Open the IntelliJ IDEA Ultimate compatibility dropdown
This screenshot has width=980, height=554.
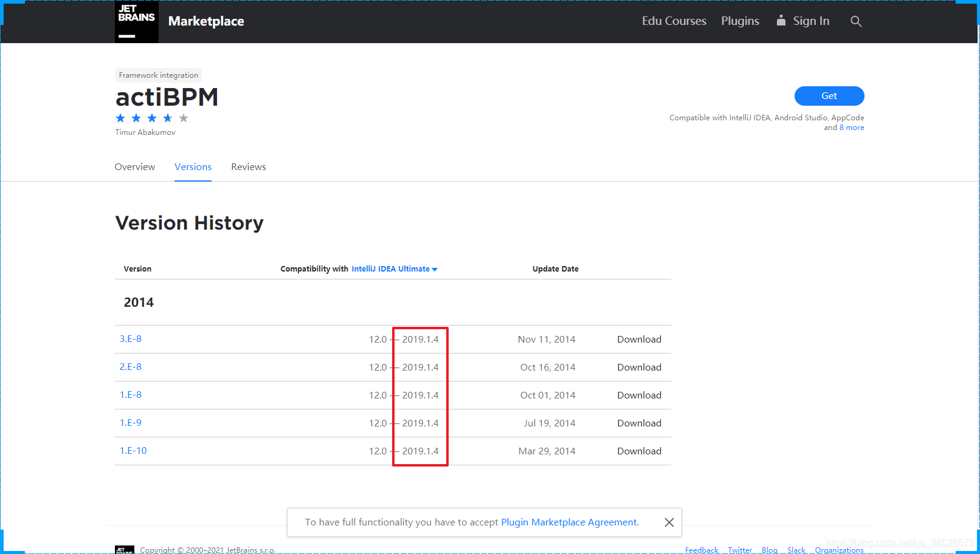pos(395,269)
